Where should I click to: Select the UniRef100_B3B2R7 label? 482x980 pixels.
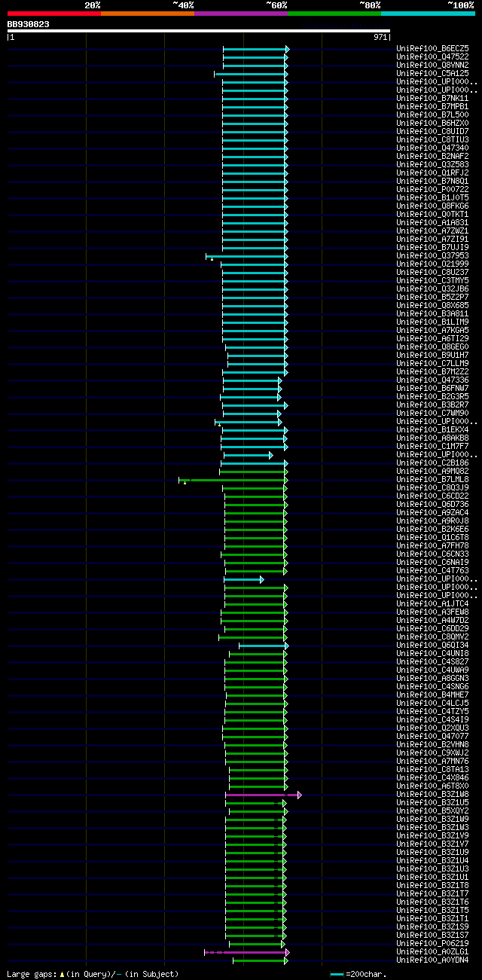[432, 405]
